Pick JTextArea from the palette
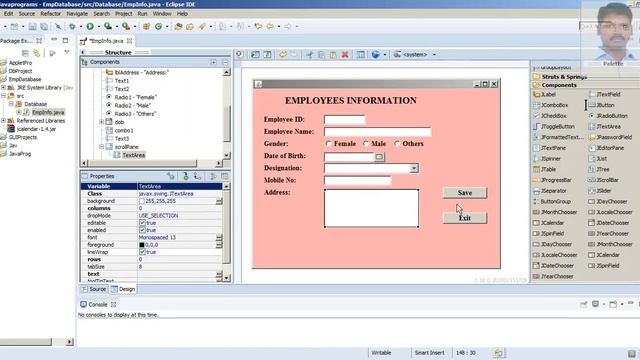The image size is (640, 360). (605, 127)
